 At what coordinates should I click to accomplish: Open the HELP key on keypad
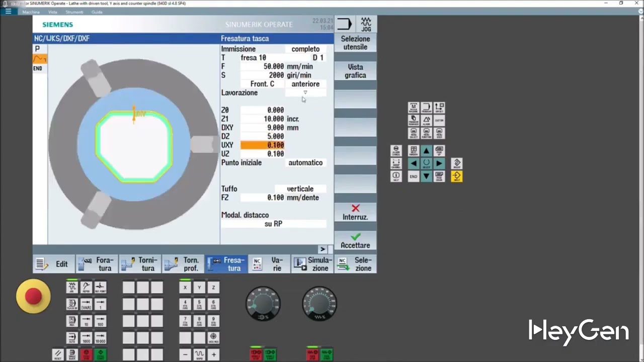tap(396, 176)
